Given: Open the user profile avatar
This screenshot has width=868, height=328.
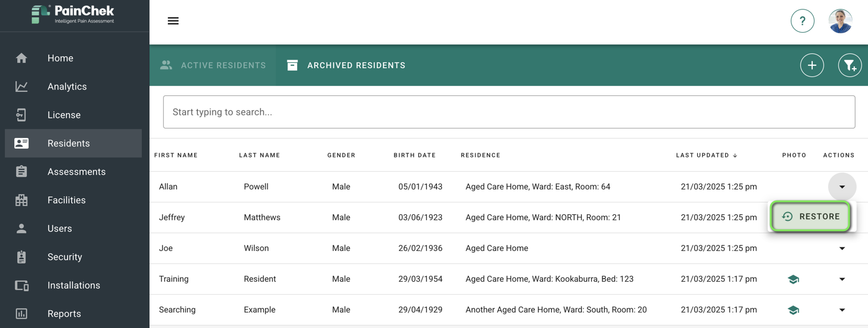Looking at the screenshot, I should click(840, 21).
